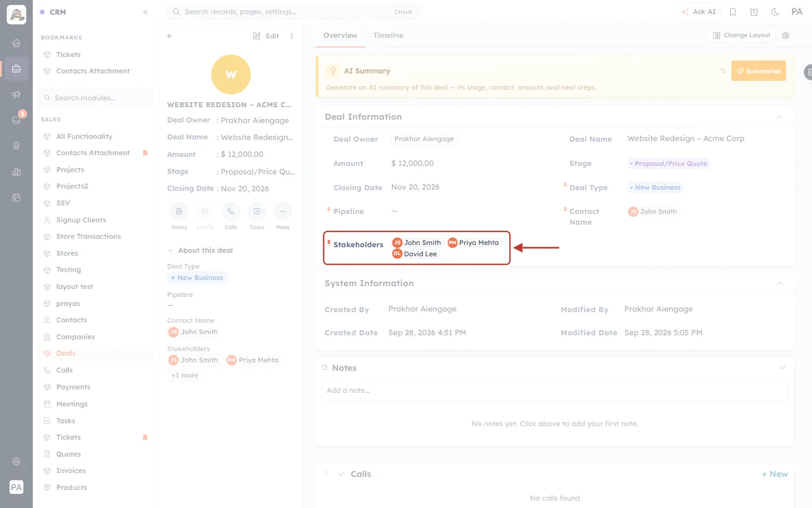
Task: Open the bar chart reports icon
Action: click(16, 172)
